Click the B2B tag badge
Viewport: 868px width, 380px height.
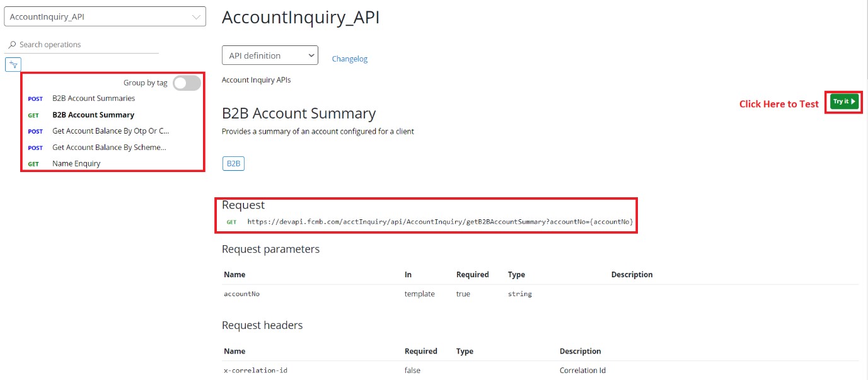pyautogui.click(x=233, y=163)
